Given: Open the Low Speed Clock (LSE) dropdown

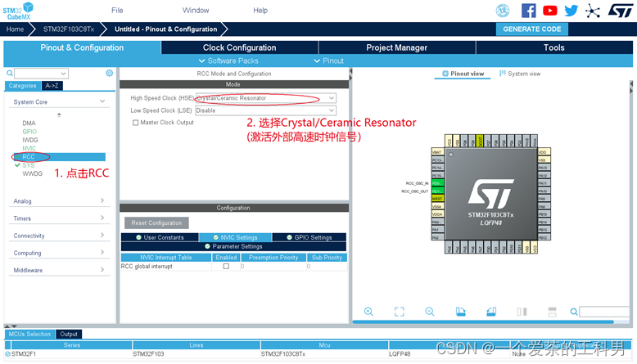Looking at the screenshot, I should pos(265,110).
